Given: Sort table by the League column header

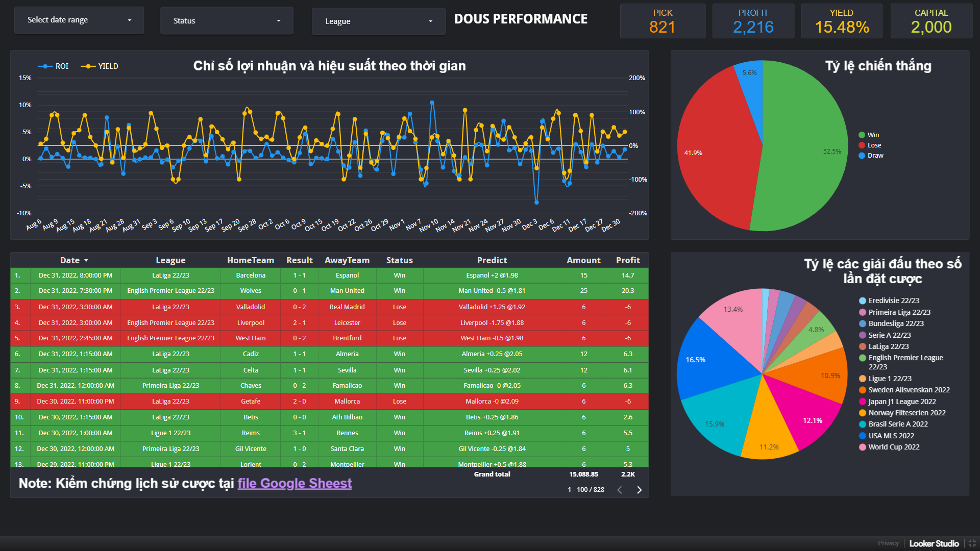Looking at the screenshot, I should (x=170, y=260).
